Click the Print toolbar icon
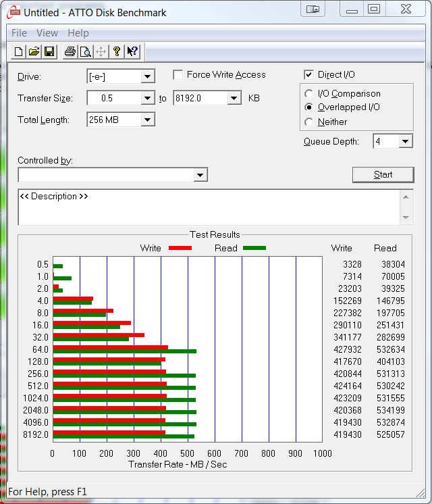This screenshot has width=432, height=504. coord(70,51)
